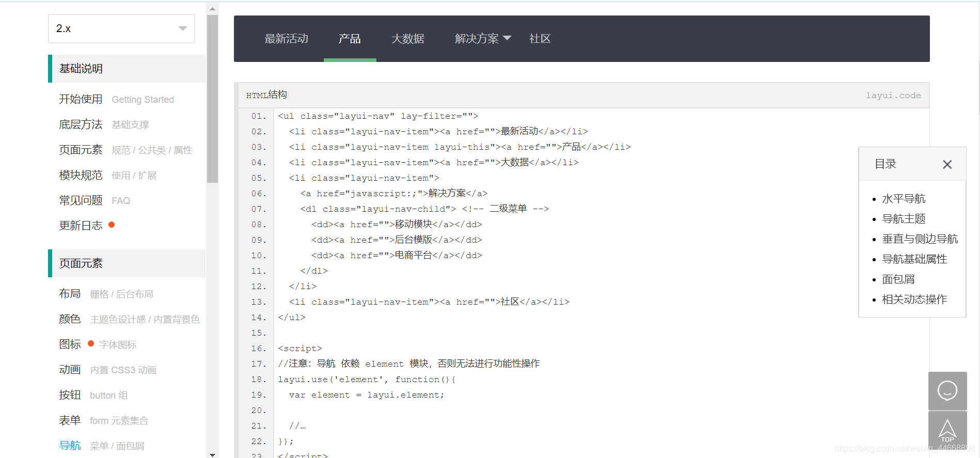Open 图标 字体图标 sidebar link

(x=98, y=344)
